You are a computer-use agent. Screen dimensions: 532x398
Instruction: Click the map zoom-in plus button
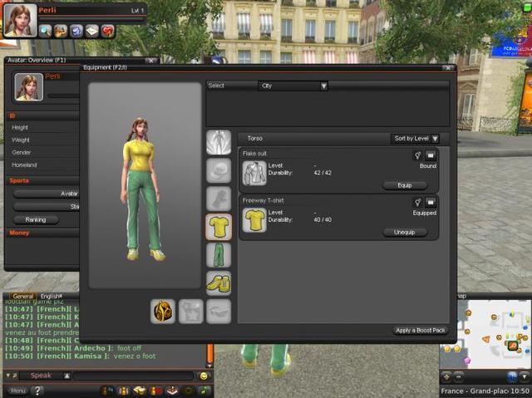pos(446,376)
